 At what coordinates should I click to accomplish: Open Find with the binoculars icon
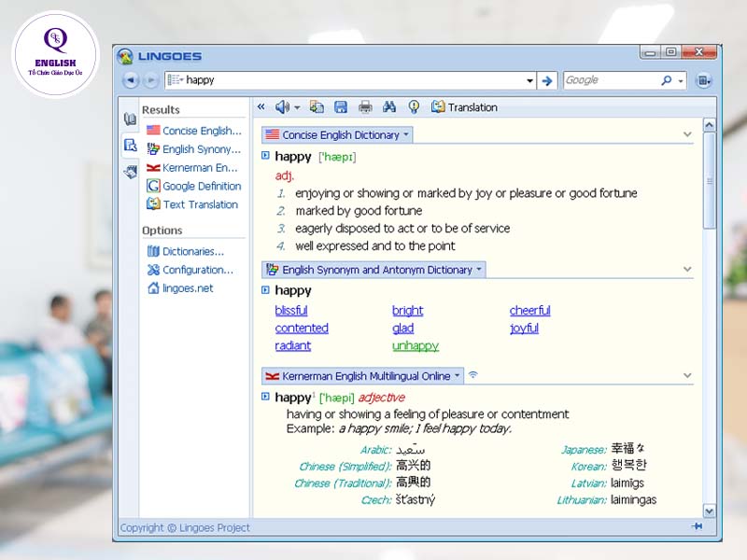(389, 106)
